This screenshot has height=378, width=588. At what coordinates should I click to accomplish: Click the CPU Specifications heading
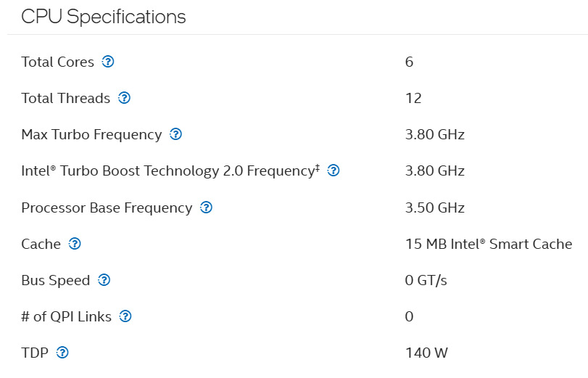104,17
